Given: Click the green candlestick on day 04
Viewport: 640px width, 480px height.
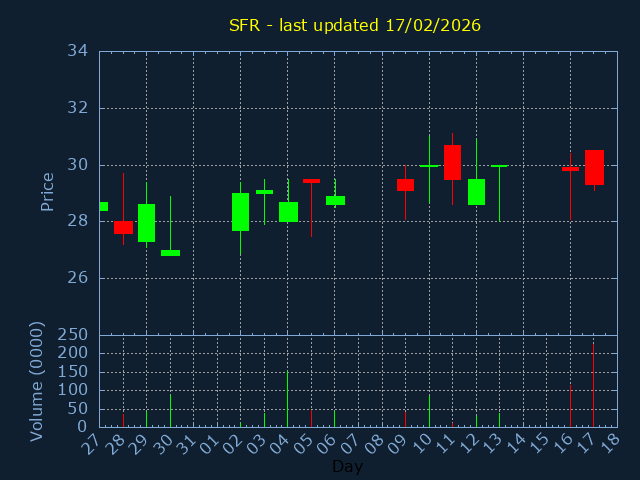Looking at the screenshot, I should coord(288,211).
